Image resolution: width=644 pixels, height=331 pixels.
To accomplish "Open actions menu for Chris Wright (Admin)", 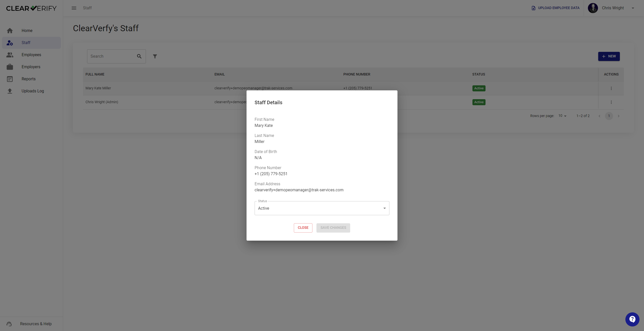I will [611, 102].
